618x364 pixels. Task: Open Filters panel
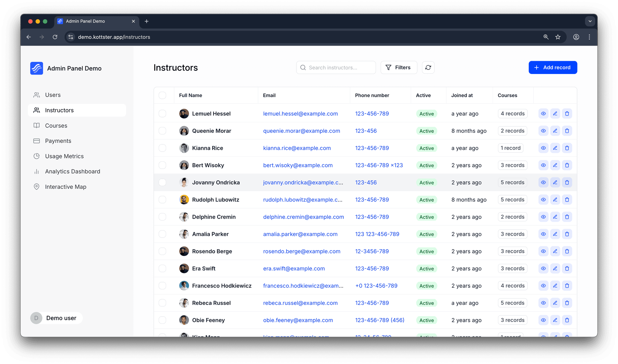click(x=399, y=68)
